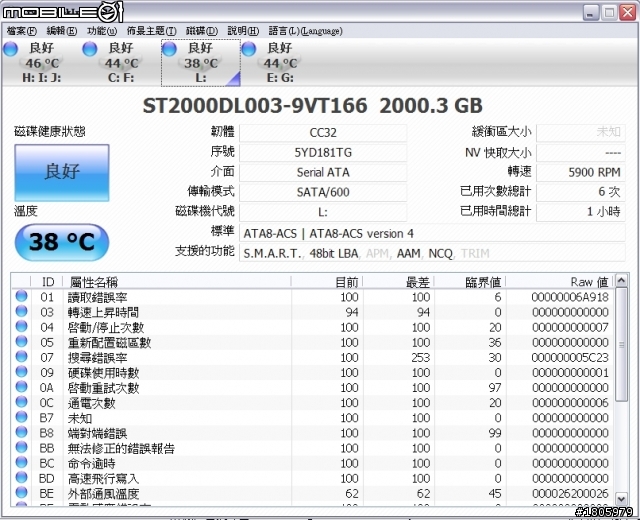Screen dimensions: 640x520
Task: Click the 最差 column header
Action: (x=399, y=282)
